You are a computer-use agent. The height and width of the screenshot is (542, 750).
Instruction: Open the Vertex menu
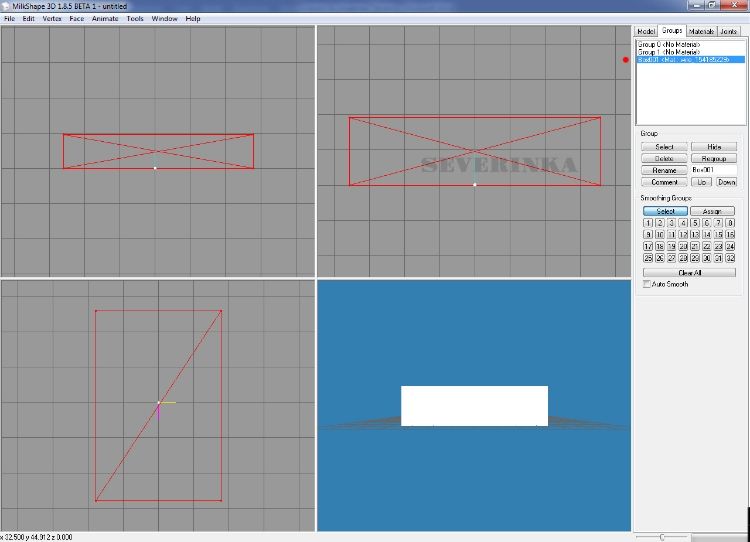[52, 18]
